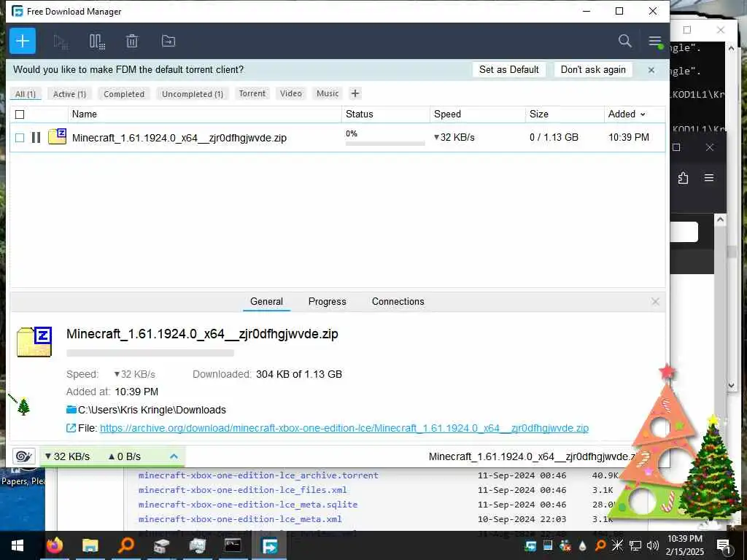Click the Free Download Manager taskbar icon
The height and width of the screenshot is (560, 747).
[268, 545]
